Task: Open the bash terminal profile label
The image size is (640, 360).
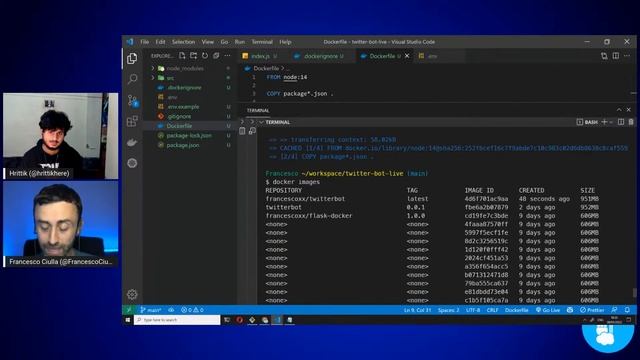Action: click(x=587, y=122)
